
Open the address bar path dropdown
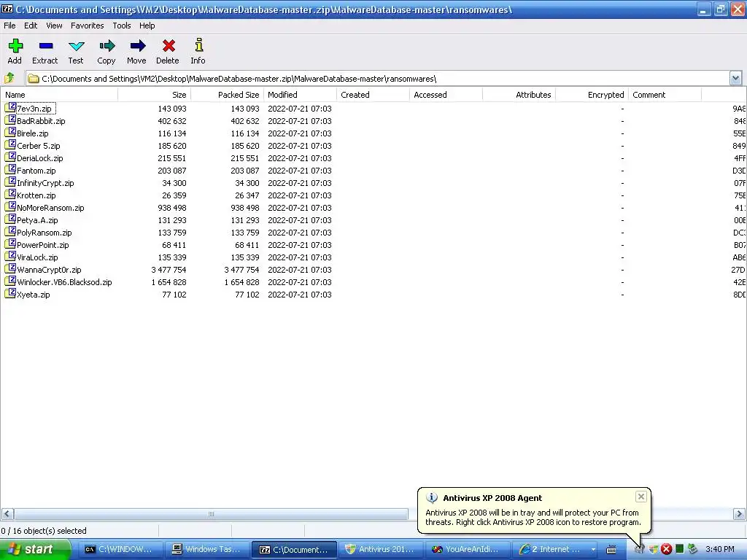735,78
